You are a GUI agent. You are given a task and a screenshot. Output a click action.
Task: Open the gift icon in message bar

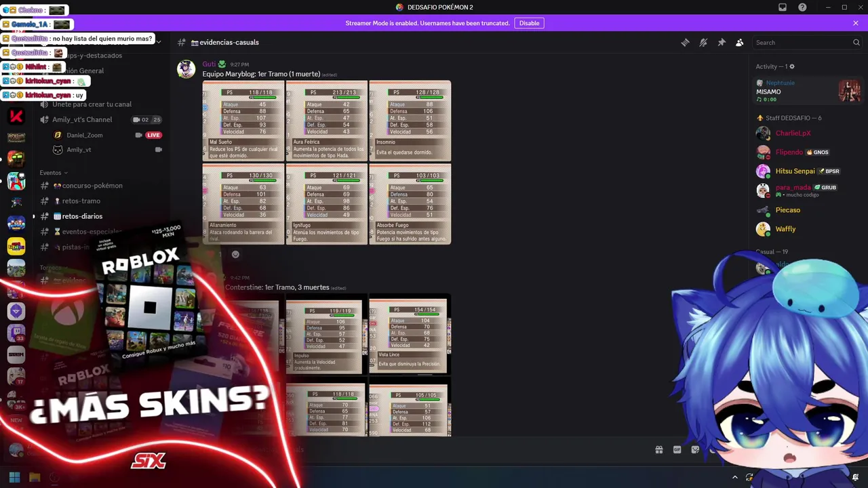click(658, 449)
